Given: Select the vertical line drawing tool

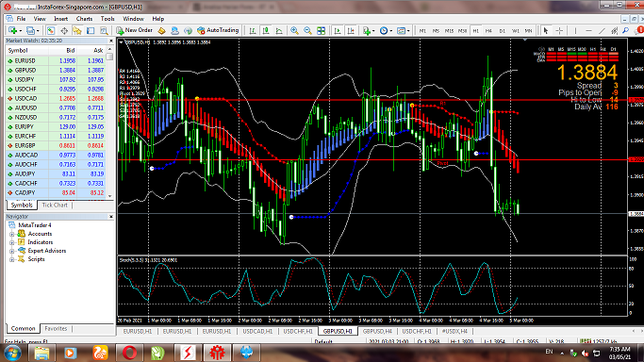Looking at the screenshot, I should pos(575,31).
